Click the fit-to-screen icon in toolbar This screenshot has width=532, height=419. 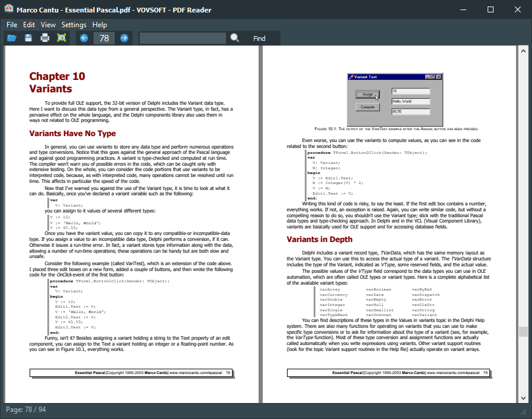[62, 38]
